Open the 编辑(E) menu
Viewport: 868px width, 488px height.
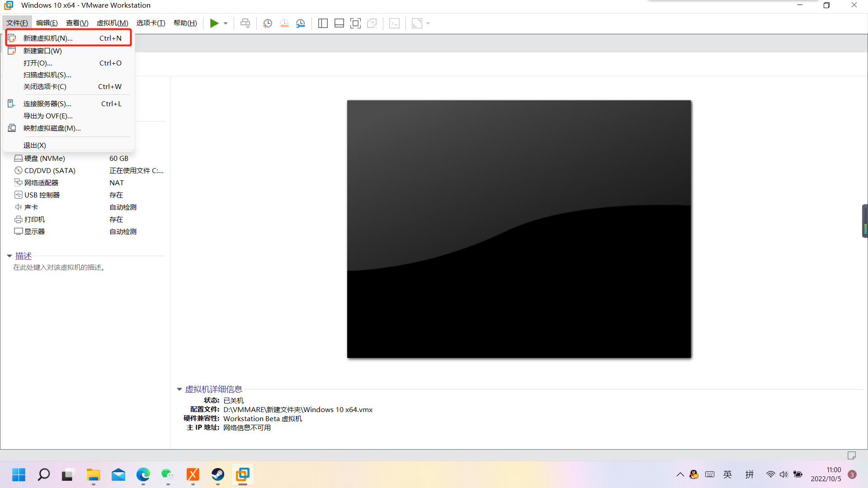pos(47,23)
